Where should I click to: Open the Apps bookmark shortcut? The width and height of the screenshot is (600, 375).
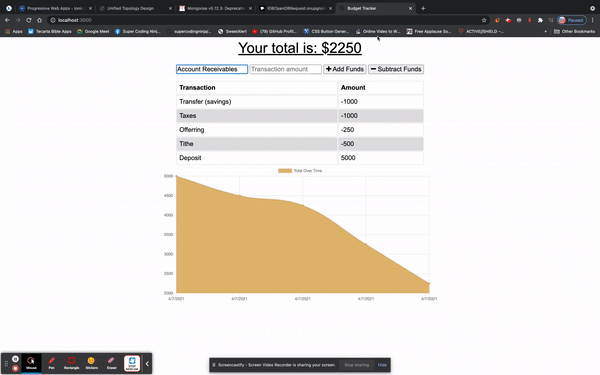(x=14, y=31)
